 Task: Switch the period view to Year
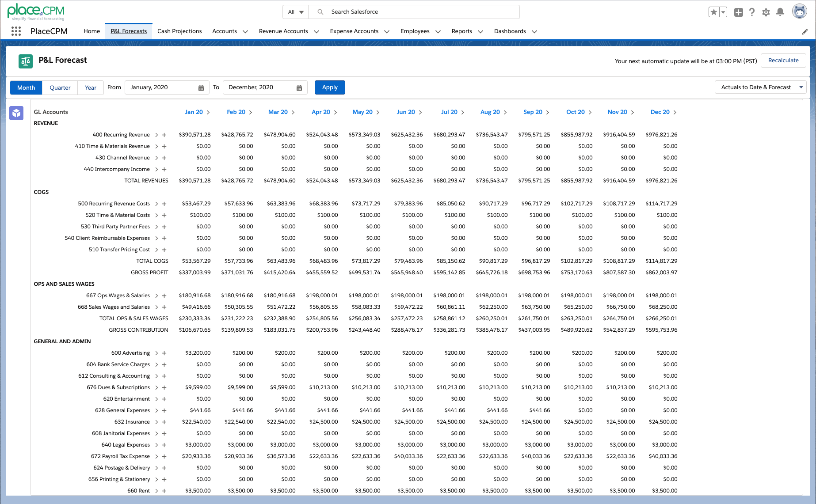coord(91,87)
